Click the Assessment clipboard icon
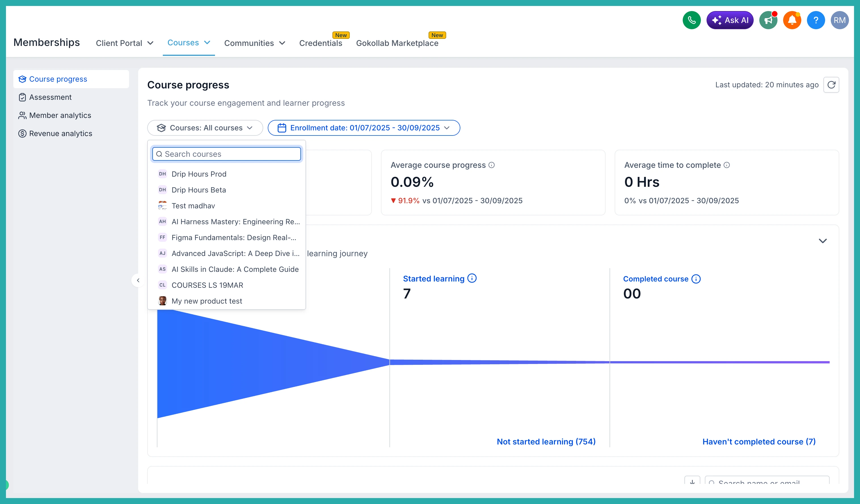The image size is (860, 504). pos(22,97)
